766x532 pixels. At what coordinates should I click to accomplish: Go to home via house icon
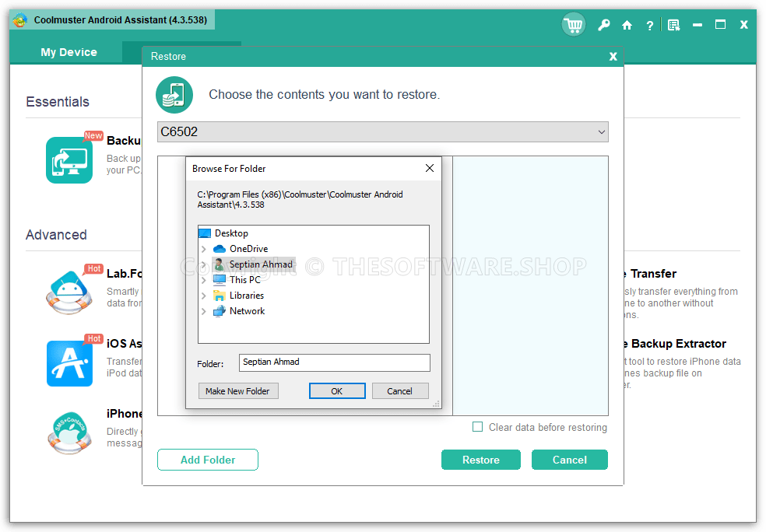coord(627,26)
